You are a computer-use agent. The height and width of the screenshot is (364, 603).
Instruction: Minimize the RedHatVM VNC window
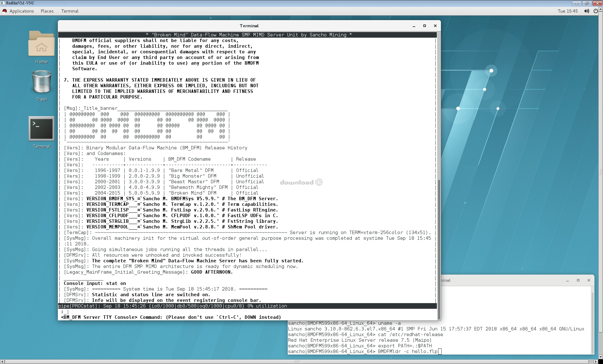[x=577, y=3]
